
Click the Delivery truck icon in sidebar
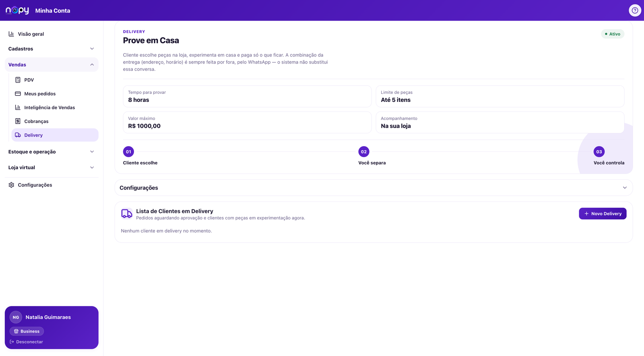18,135
